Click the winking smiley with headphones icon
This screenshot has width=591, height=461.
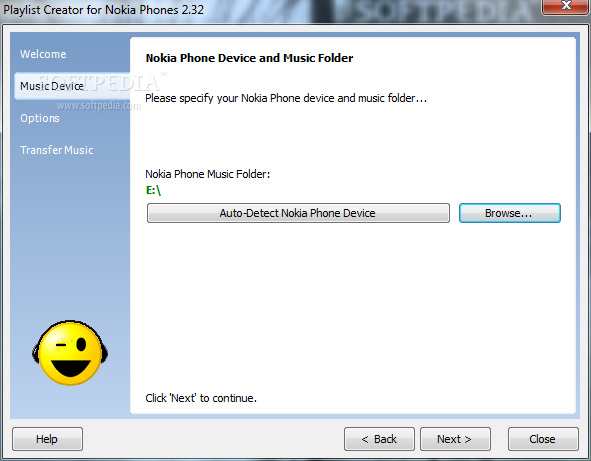[70, 353]
